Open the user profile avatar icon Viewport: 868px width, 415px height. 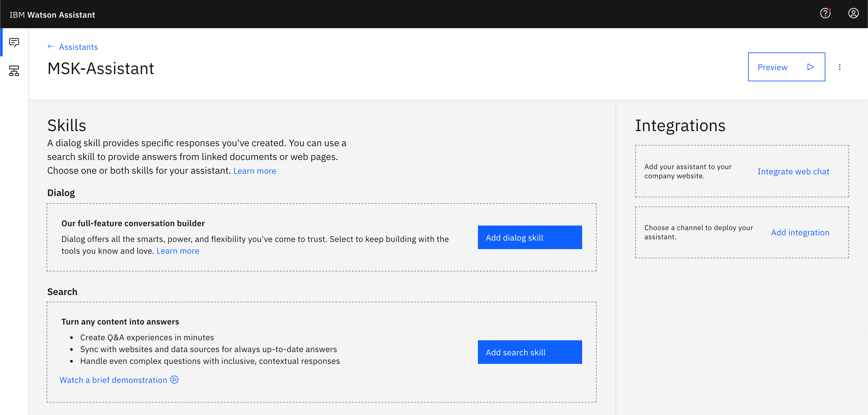(854, 13)
